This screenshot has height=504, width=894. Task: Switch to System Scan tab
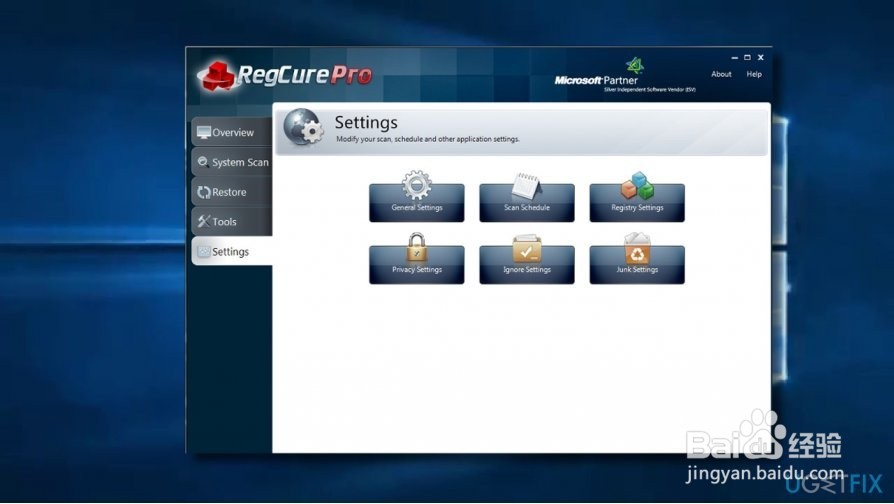(x=232, y=162)
